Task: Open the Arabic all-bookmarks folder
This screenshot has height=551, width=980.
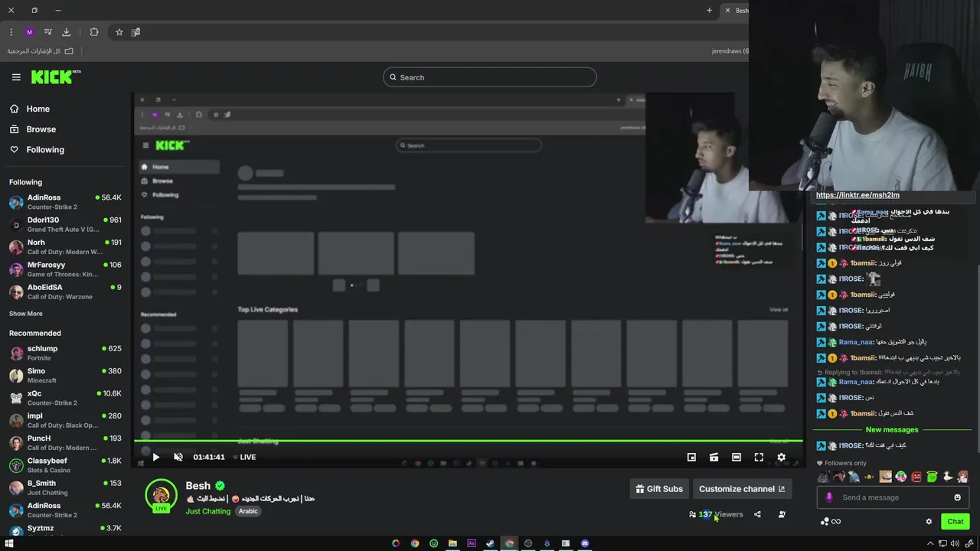Action: pos(41,51)
